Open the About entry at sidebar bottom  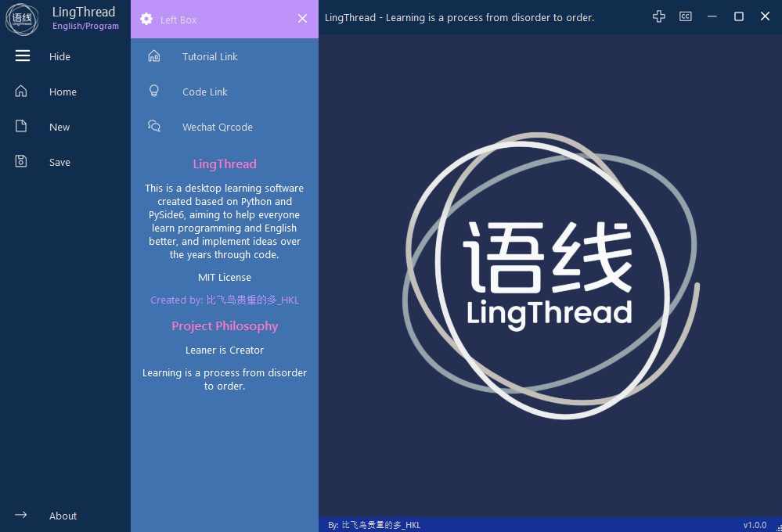coord(63,516)
